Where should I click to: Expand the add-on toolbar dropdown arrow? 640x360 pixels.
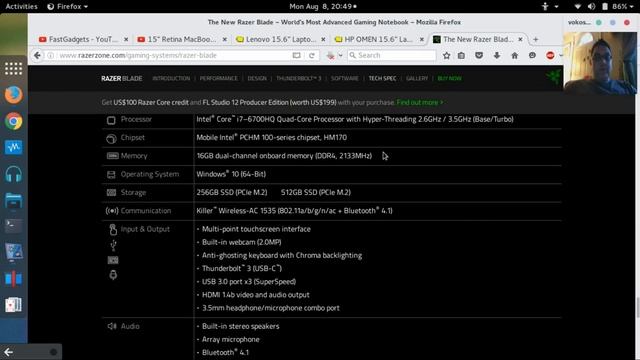[x=340, y=56]
